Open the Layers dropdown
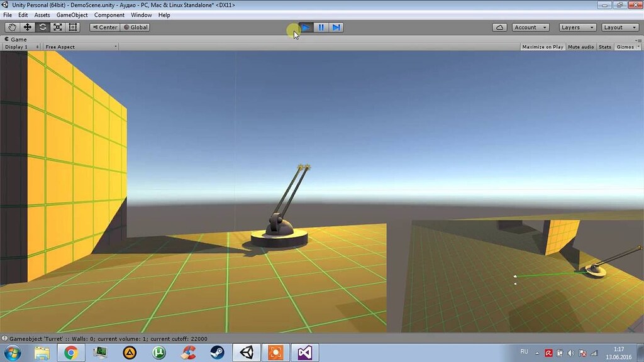 (x=575, y=27)
